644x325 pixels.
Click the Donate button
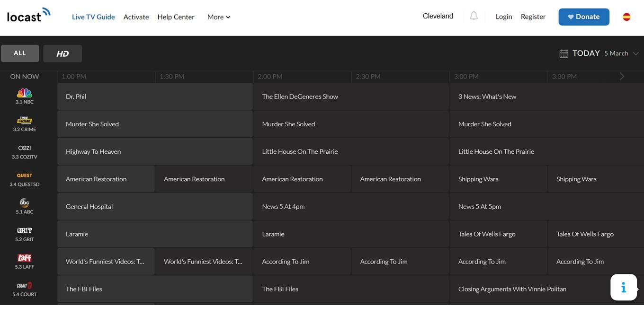[584, 17]
